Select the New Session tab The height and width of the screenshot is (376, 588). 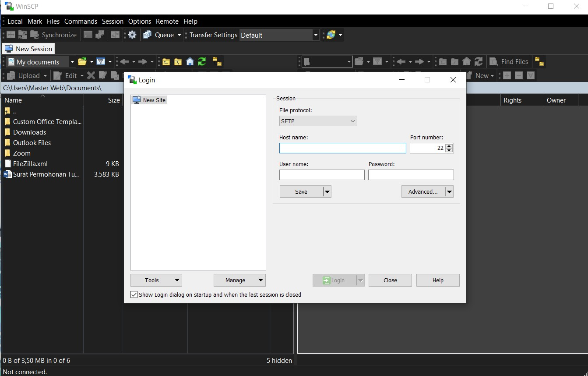(29, 49)
